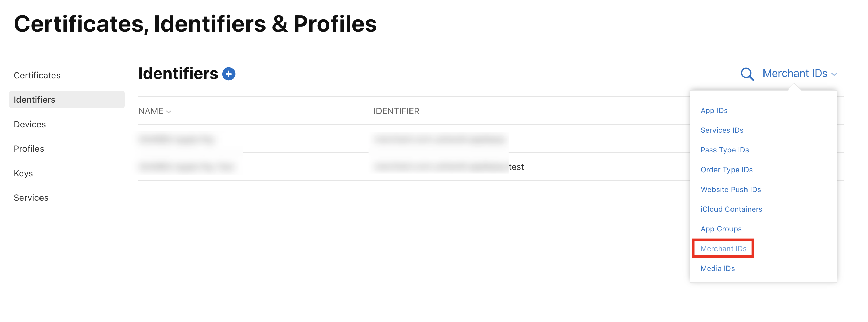Choose Website Push IDs option
868x322 pixels.
[x=730, y=190]
